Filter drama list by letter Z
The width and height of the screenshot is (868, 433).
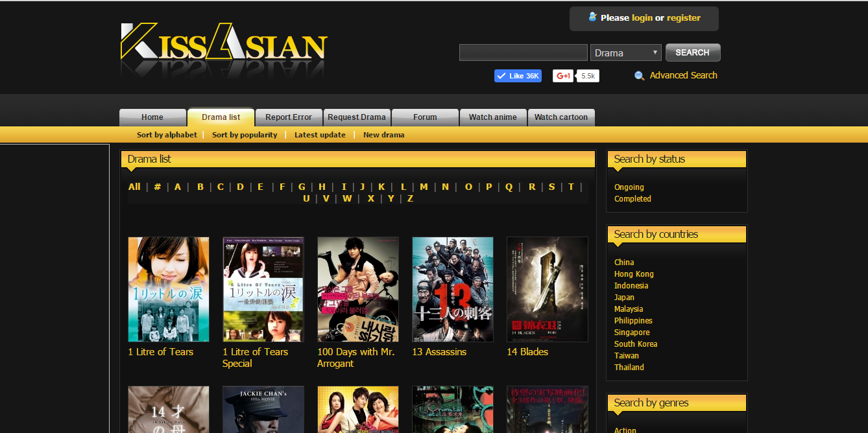pos(410,198)
